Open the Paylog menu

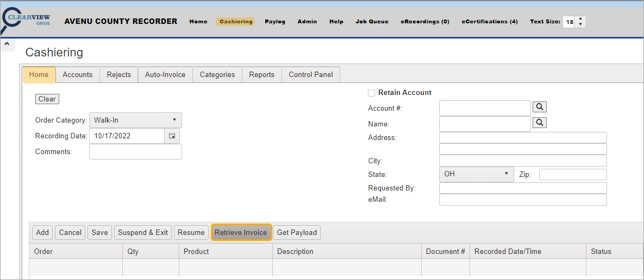[x=275, y=22]
